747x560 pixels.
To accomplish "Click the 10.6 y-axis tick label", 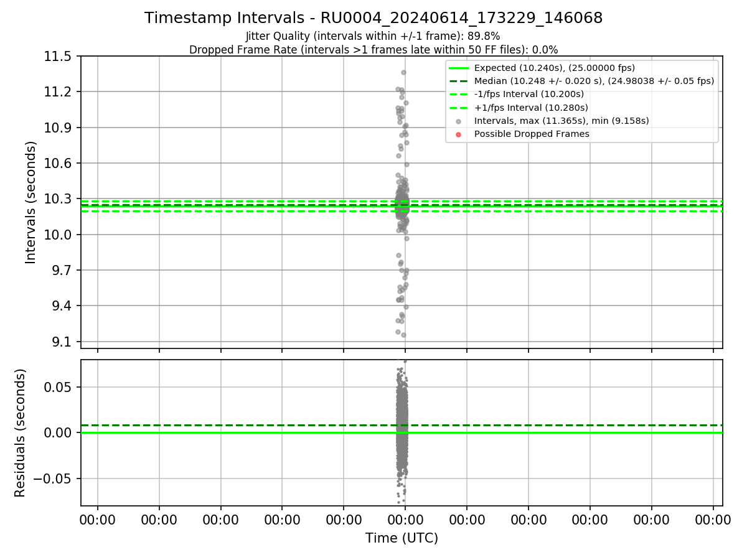I will [59, 164].
